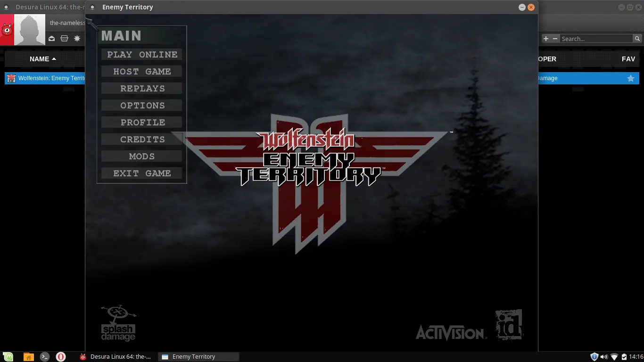Select Wolfenstein: Enemy Territory row in Desura
The height and width of the screenshot is (362, 644).
pos(45,78)
